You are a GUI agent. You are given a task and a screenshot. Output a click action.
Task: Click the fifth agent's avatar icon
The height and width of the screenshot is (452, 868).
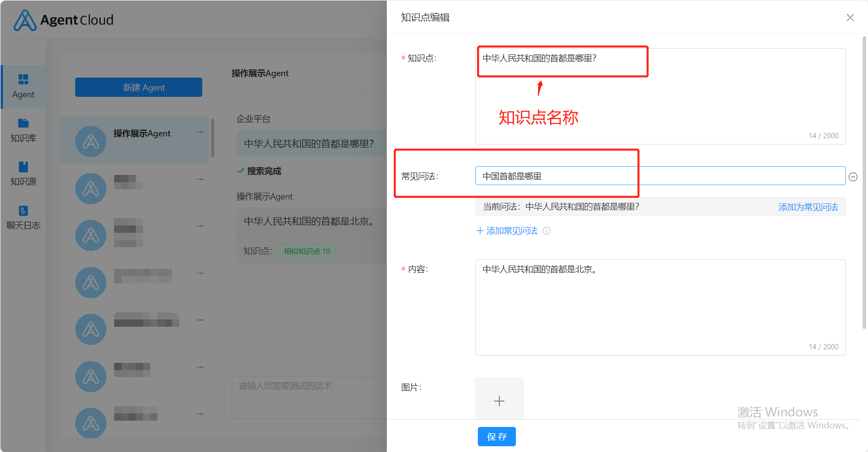click(x=91, y=329)
